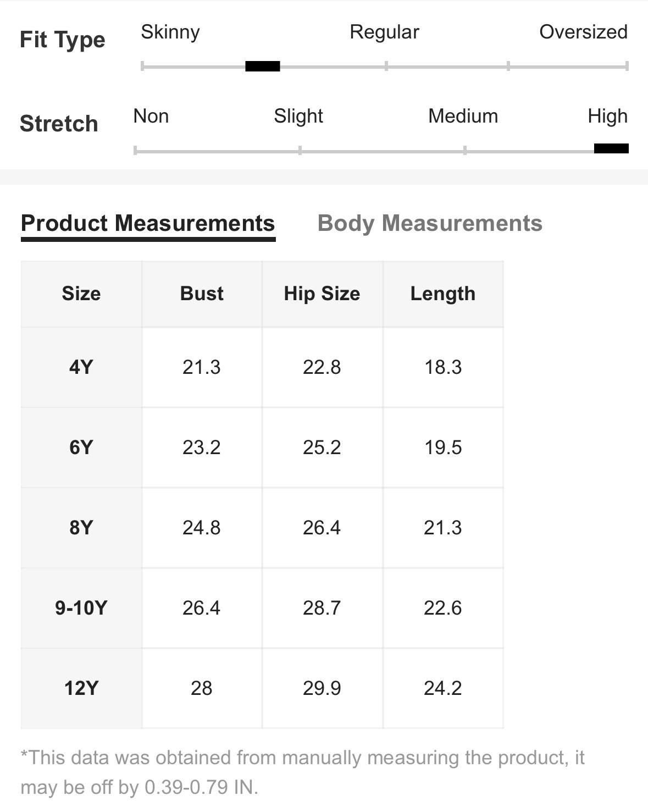Image resolution: width=648 pixels, height=812 pixels.
Task: Click the Hip Size column header
Action: (322, 294)
